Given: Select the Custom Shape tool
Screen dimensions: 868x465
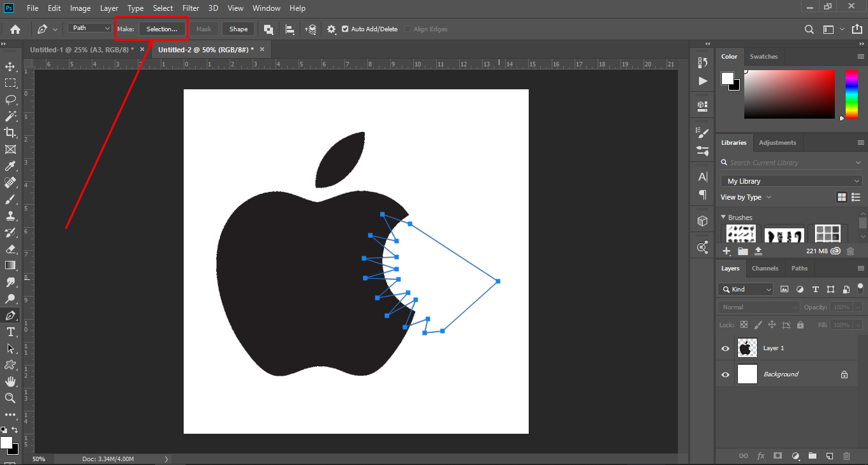Looking at the screenshot, I should [x=10, y=365].
